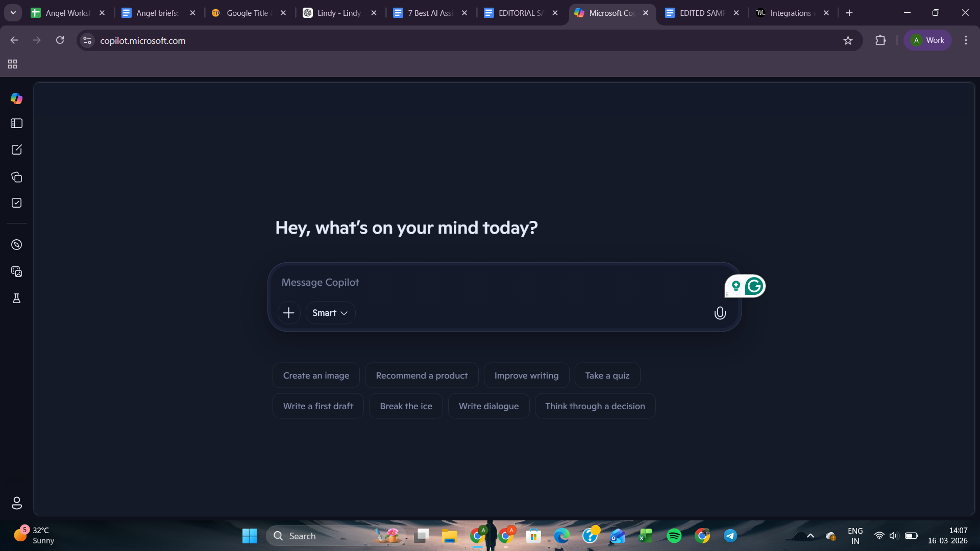Viewport: 980px width, 551px height.
Task: Select the Create an image suggestion
Action: [x=316, y=375]
